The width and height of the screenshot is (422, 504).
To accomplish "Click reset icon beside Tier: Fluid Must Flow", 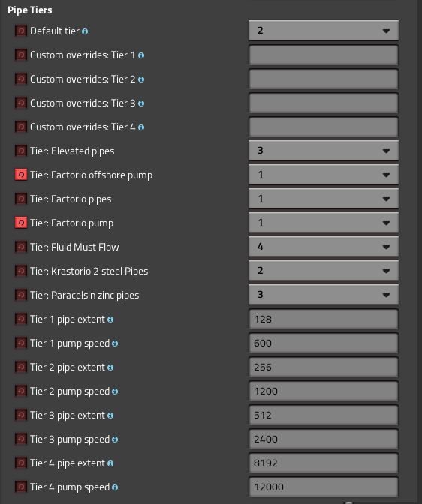I will coord(21,247).
